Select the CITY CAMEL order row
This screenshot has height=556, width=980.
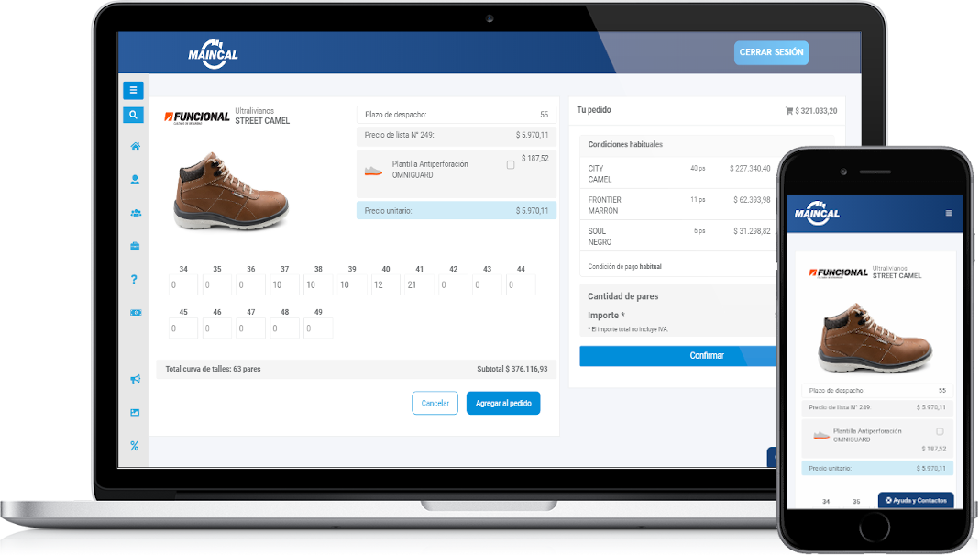(678, 173)
